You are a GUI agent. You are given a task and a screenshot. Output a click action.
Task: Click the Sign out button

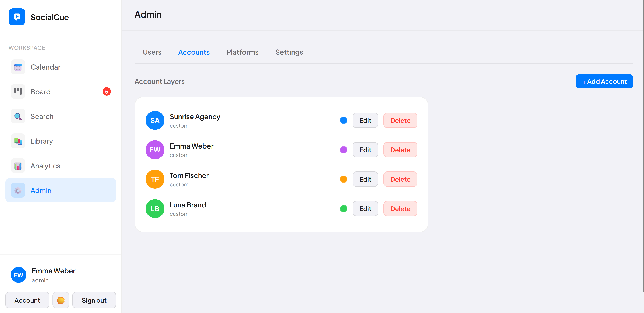pyautogui.click(x=94, y=300)
